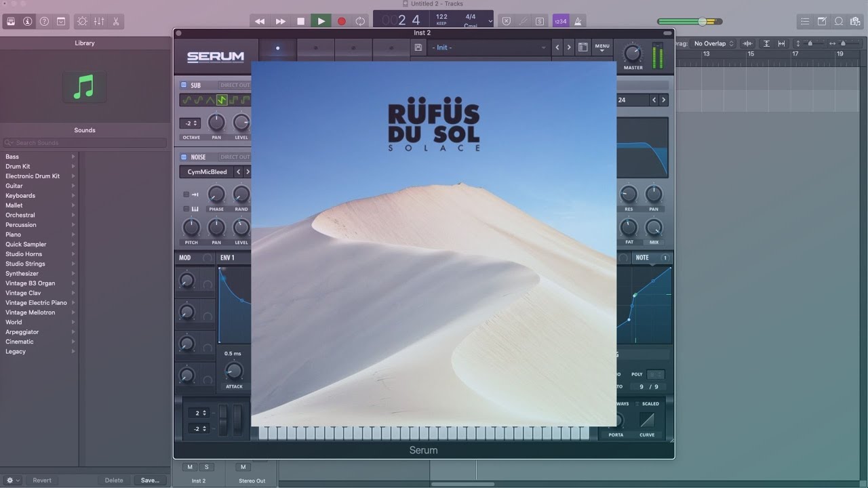Click Serum save preset disk icon
The width and height of the screenshot is (868, 488).
[x=418, y=47]
